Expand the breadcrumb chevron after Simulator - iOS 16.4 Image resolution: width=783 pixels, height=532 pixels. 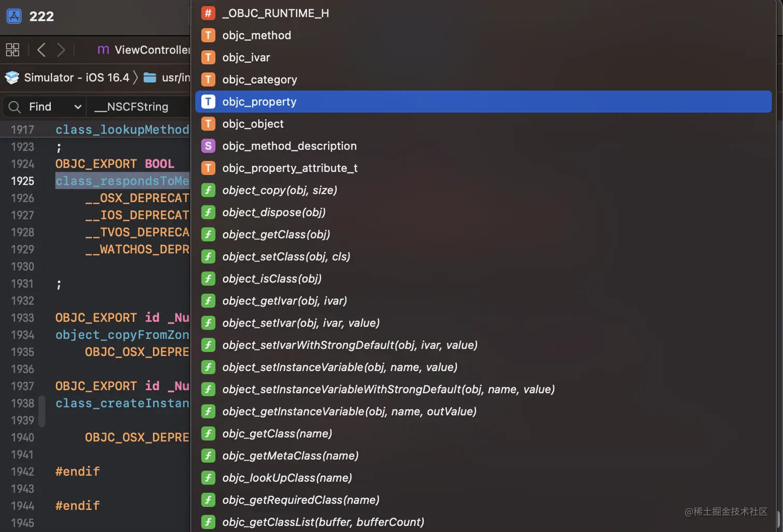pos(136,78)
